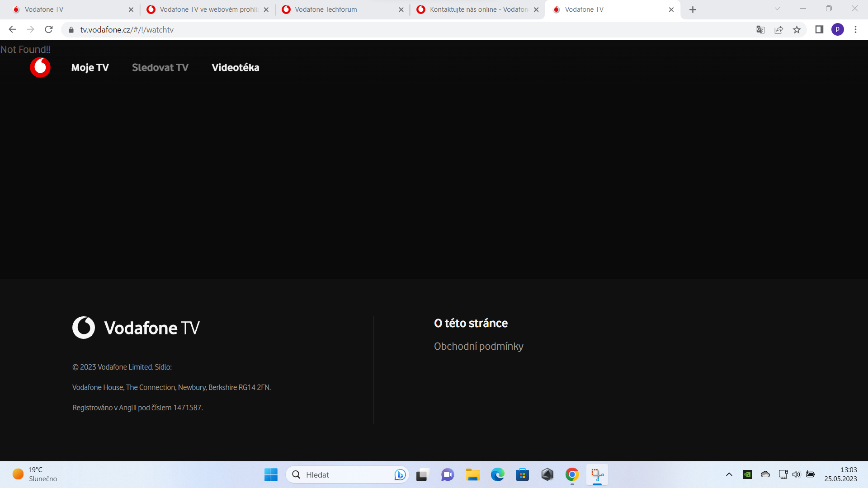Close the Kontaktujte nás online tab
Screen dimensions: 868x488
[x=536, y=9]
